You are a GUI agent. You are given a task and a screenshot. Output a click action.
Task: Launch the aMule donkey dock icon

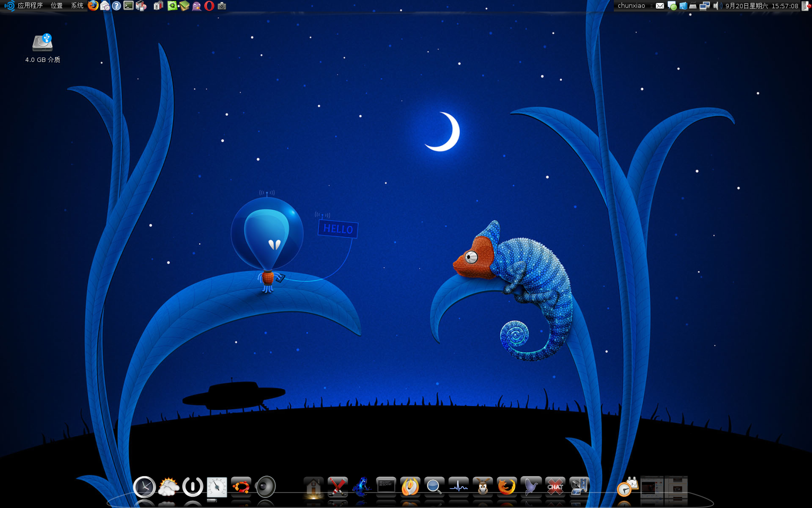pos(482,487)
